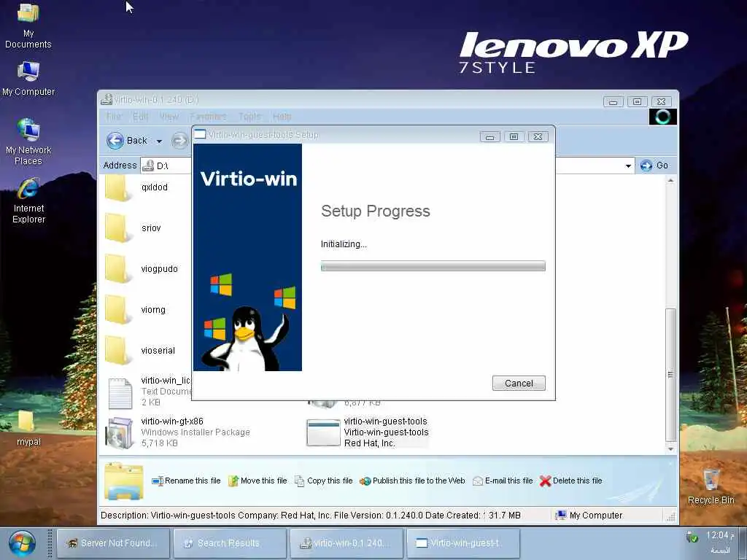Select the viorng folder icon
The height and width of the screenshot is (560, 747).
(x=117, y=310)
